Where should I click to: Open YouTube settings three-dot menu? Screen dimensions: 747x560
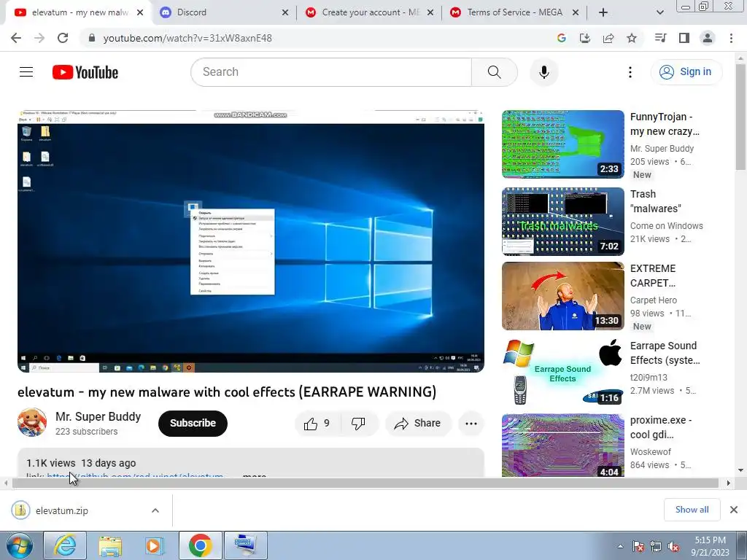pyautogui.click(x=630, y=72)
